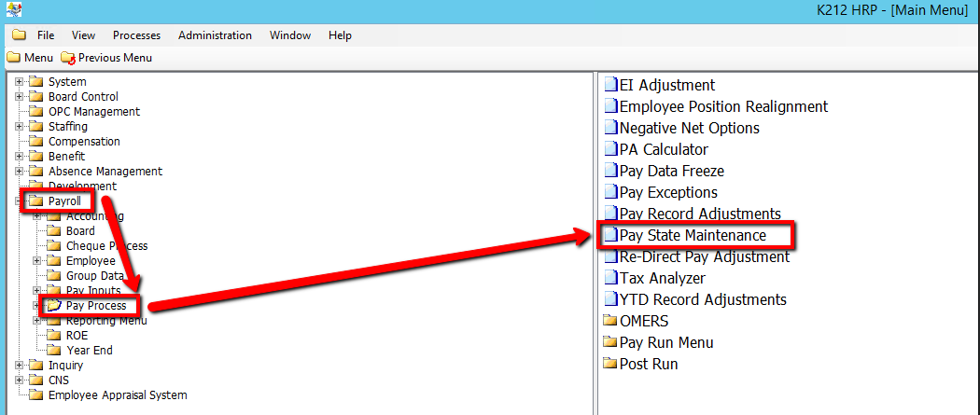Select Employee Appraisal System in tree
Image resolution: width=980 pixels, height=415 pixels.
click(x=117, y=395)
